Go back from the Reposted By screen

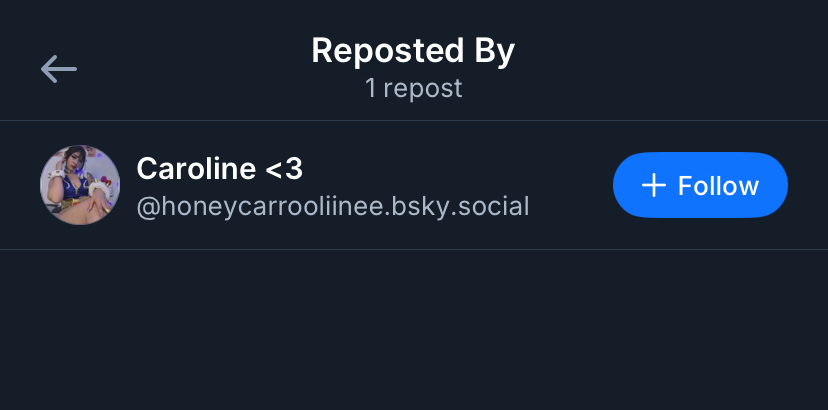click(x=59, y=68)
